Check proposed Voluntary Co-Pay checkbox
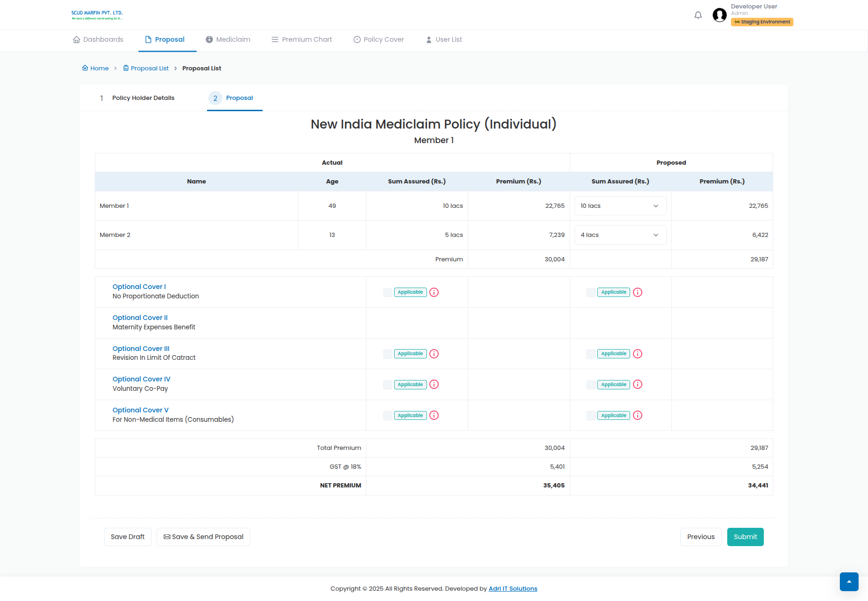The image size is (868, 601). [x=591, y=385]
